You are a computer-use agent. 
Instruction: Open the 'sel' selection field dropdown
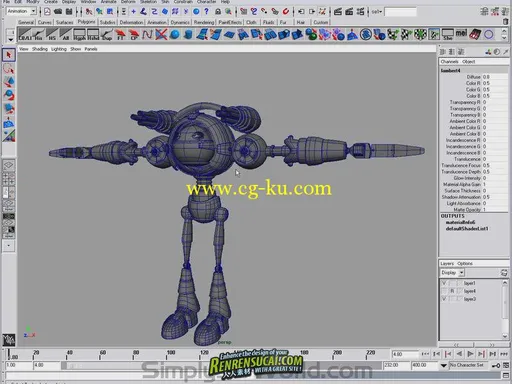point(377,12)
